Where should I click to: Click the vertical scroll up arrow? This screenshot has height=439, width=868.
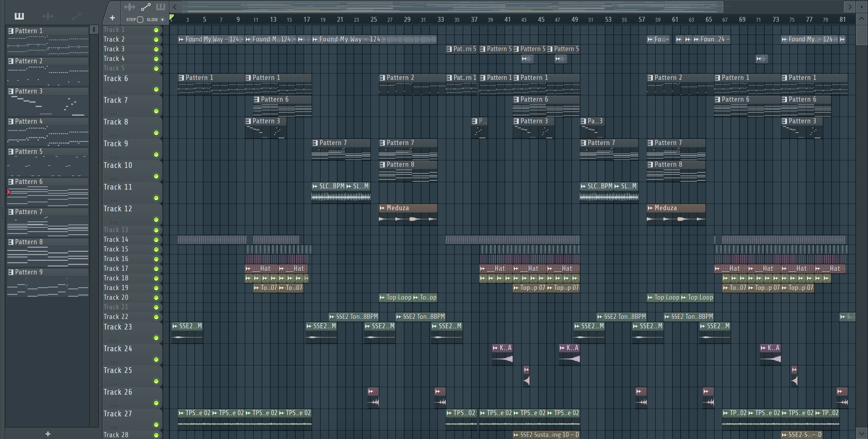click(861, 19)
